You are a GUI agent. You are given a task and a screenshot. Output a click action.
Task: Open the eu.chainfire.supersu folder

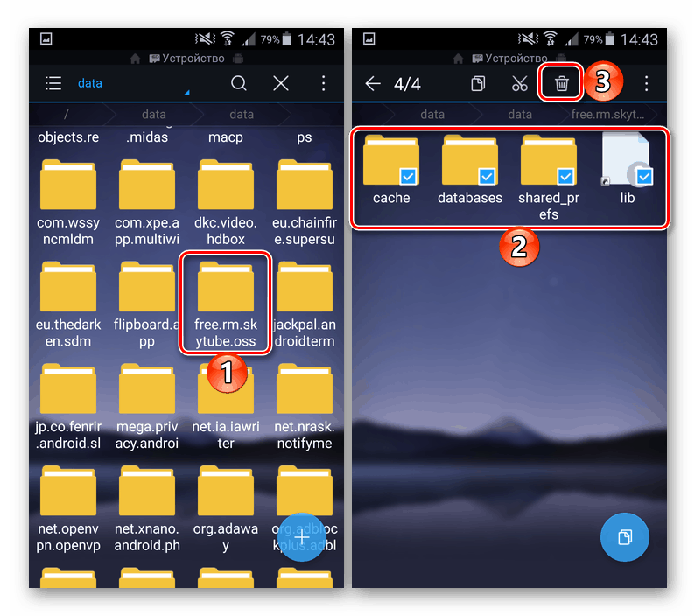point(305,201)
